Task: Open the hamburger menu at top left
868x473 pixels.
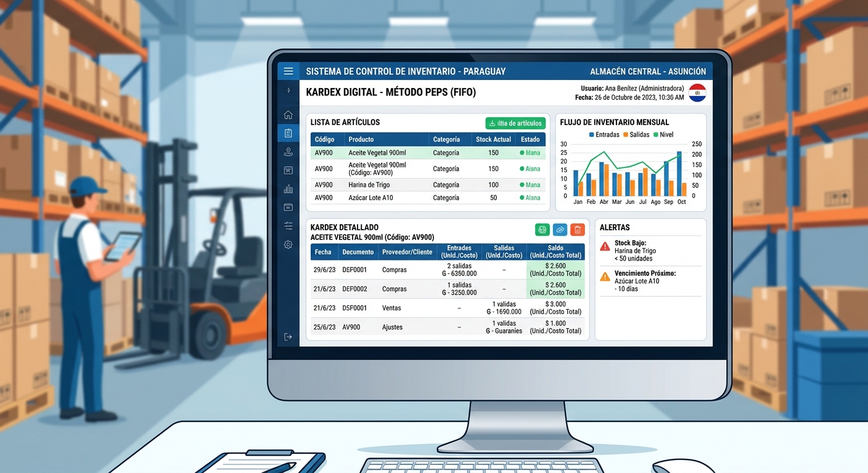Action: (288, 71)
